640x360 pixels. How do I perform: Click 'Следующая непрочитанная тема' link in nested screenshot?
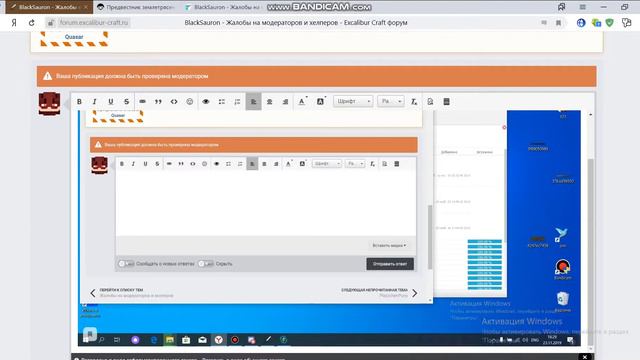pyautogui.click(x=374, y=290)
